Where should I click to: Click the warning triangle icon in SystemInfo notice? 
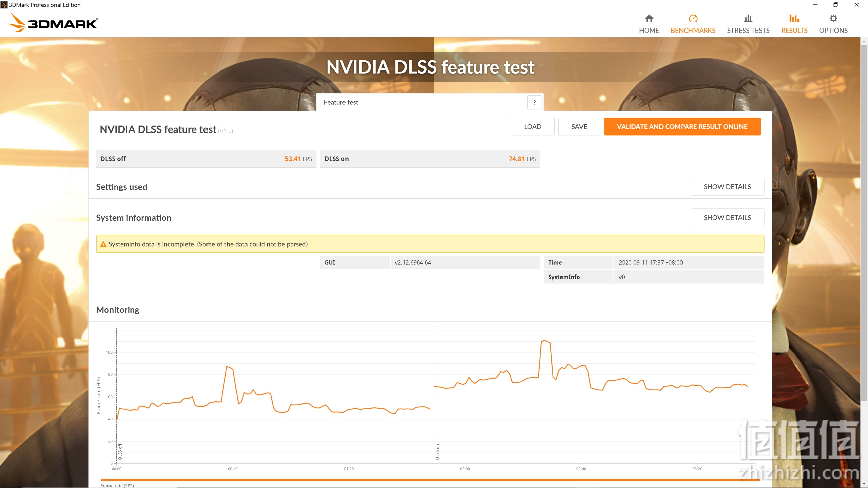tap(103, 244)
